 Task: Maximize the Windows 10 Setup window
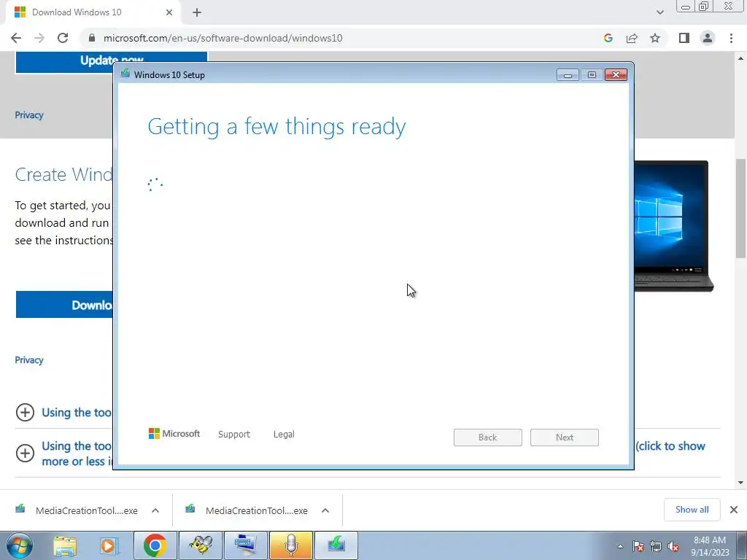click(x=592, y=75)
